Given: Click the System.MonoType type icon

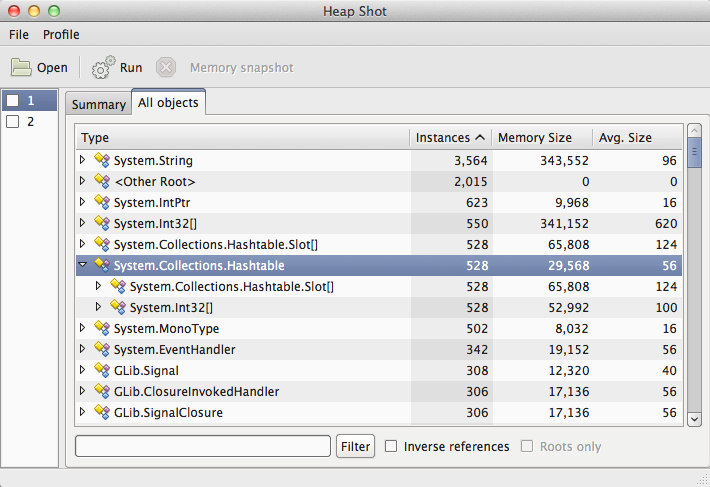Looking at the screenshot, I should 101,328.
